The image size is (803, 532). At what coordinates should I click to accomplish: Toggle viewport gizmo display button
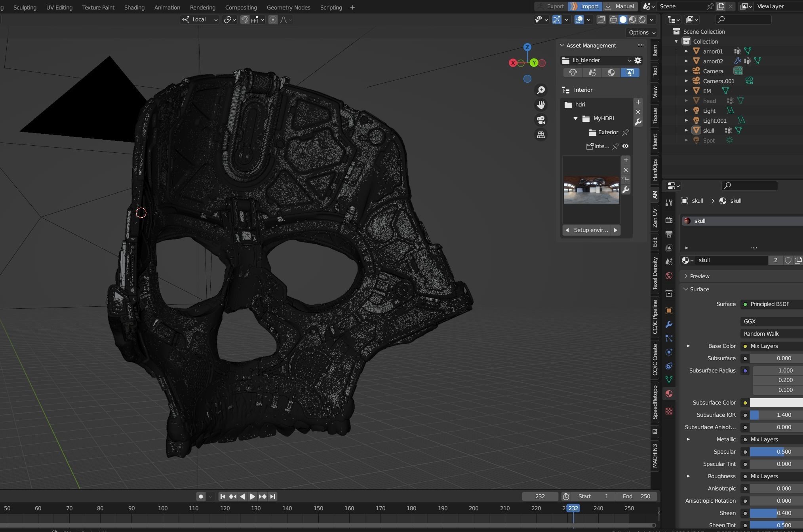coord(557,20)
